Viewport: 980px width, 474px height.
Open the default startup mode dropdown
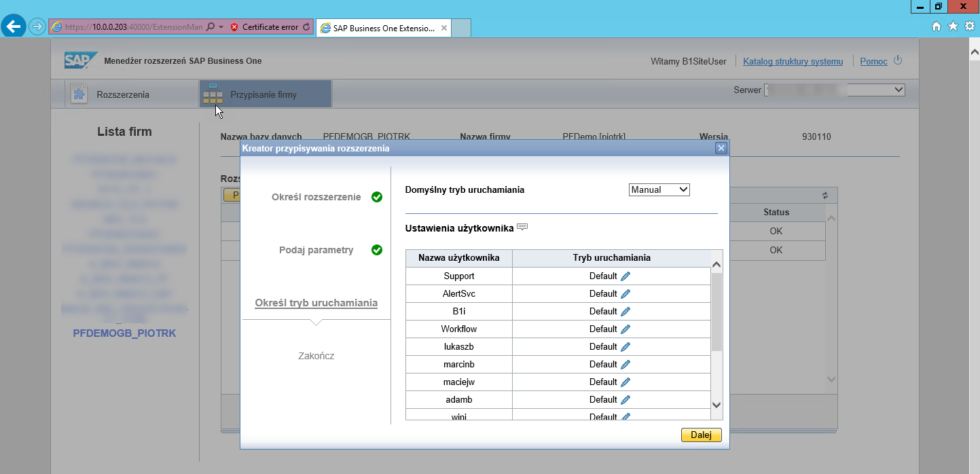click(659, 190)
